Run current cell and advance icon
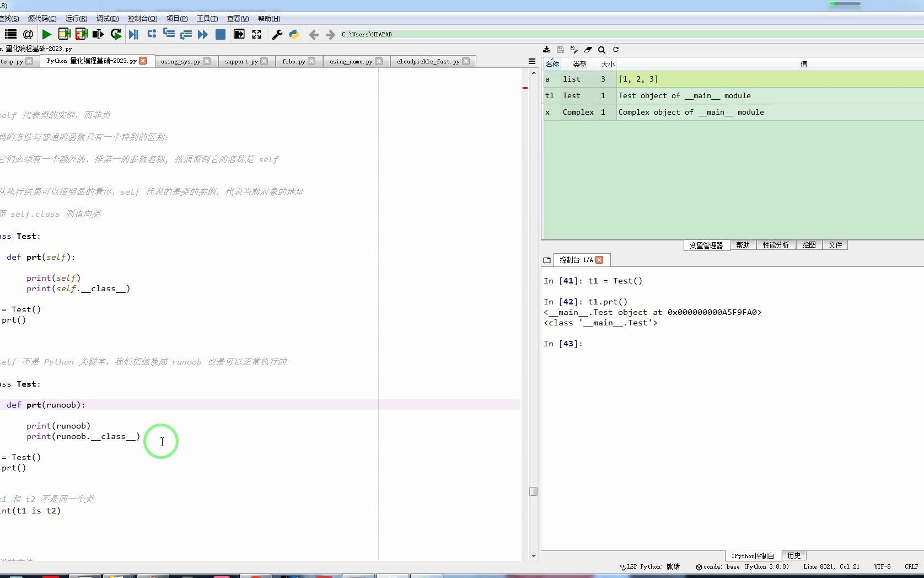This screenshot has height=578, width=924. (82, 34)
